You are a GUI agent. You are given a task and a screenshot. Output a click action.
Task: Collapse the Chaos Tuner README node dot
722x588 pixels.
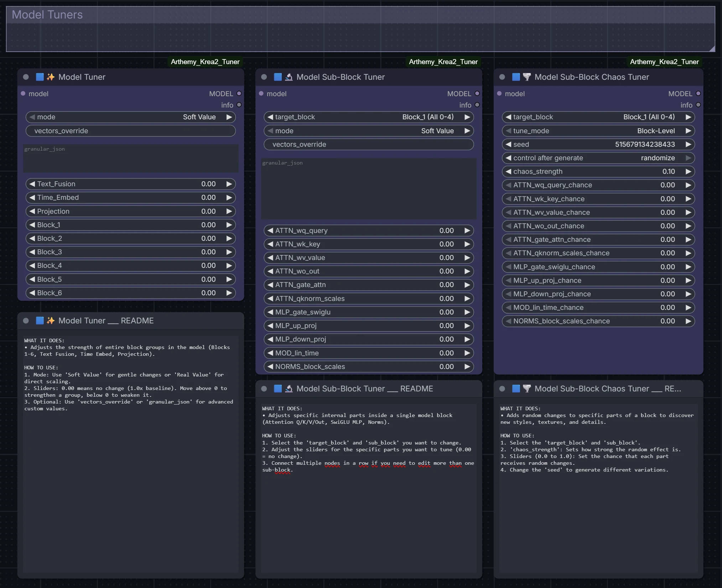pyautogui.click(x=502, y=389)
